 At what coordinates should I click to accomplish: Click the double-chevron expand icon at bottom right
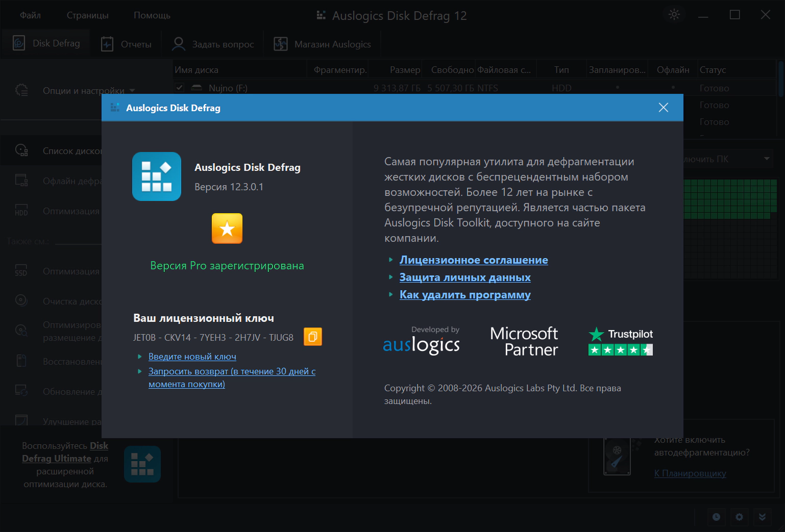pyautogui.click(x=762, y=517)
